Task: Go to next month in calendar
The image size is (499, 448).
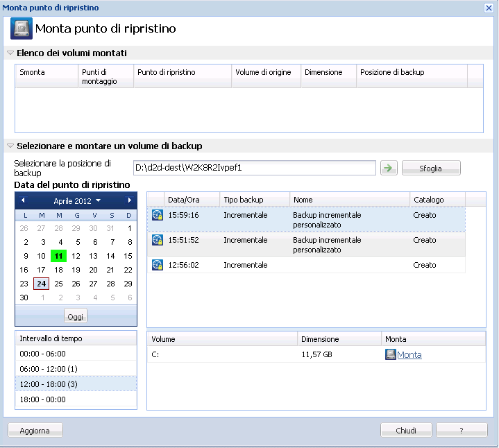Action: click(129, 200)
